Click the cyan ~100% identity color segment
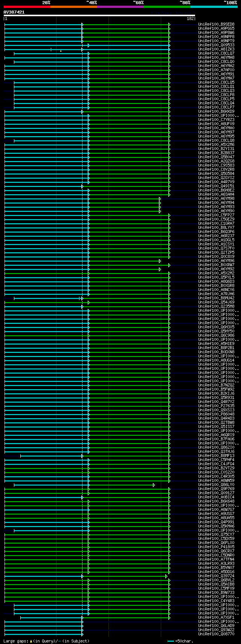This screenshot has height=644, width=241. point(214,7)
